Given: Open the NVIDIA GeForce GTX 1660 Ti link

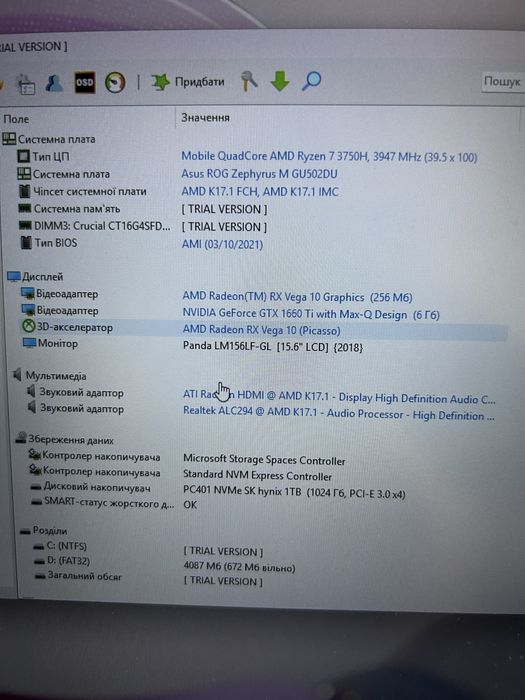Looking at the screenshot, I should click(311, 314).
